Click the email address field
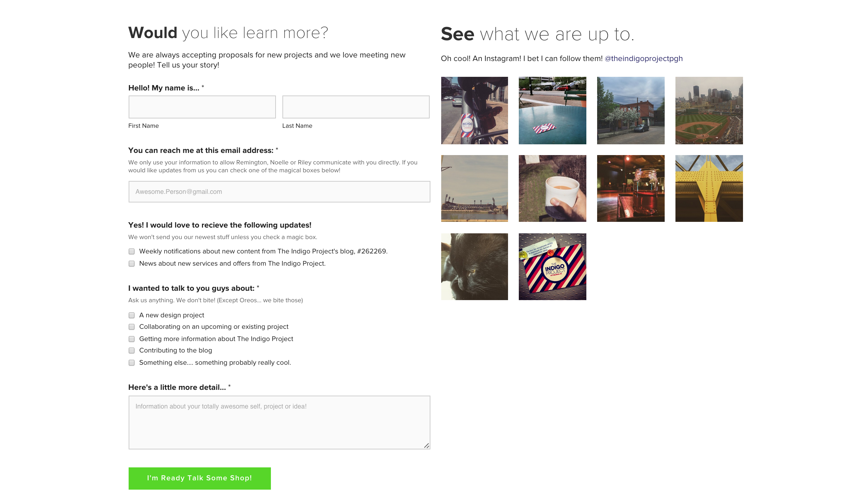863x504 pixels. (x=279, y=191)
